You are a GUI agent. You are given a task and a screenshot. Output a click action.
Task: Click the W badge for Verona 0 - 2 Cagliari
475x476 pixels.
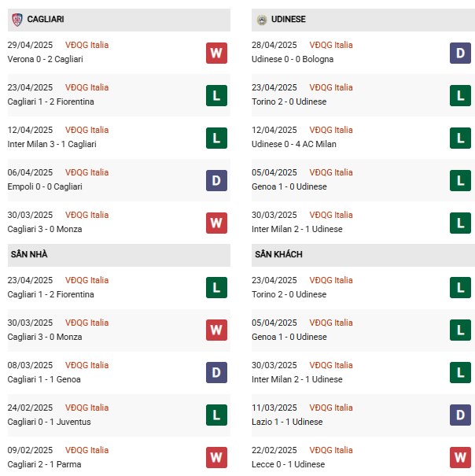point(216,54)
